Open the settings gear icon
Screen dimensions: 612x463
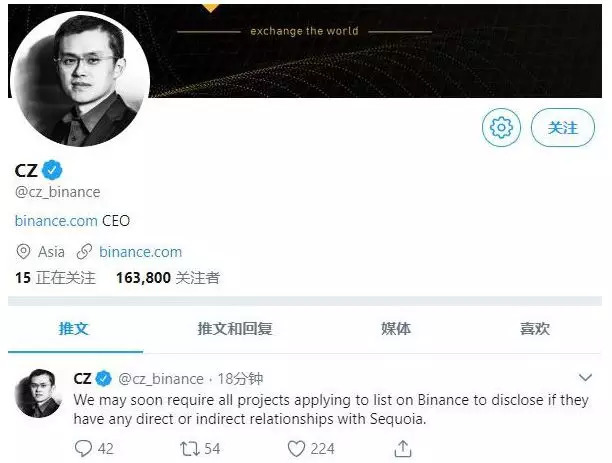tap(502, 128)
